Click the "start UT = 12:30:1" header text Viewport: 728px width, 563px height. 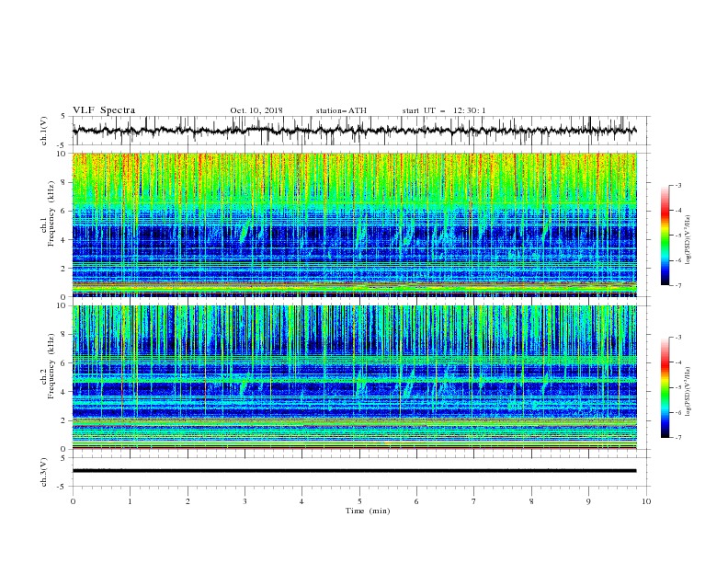coord(444,110)
